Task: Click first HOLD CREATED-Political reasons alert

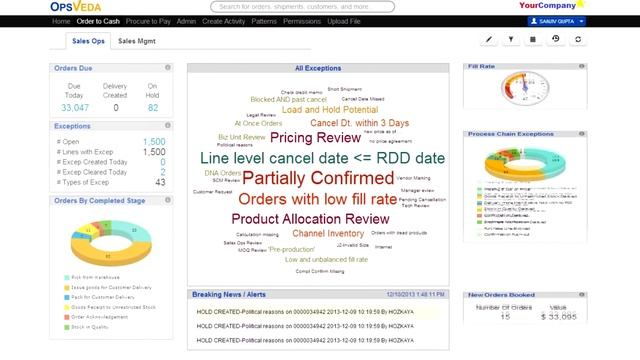Action: point(305,312)
